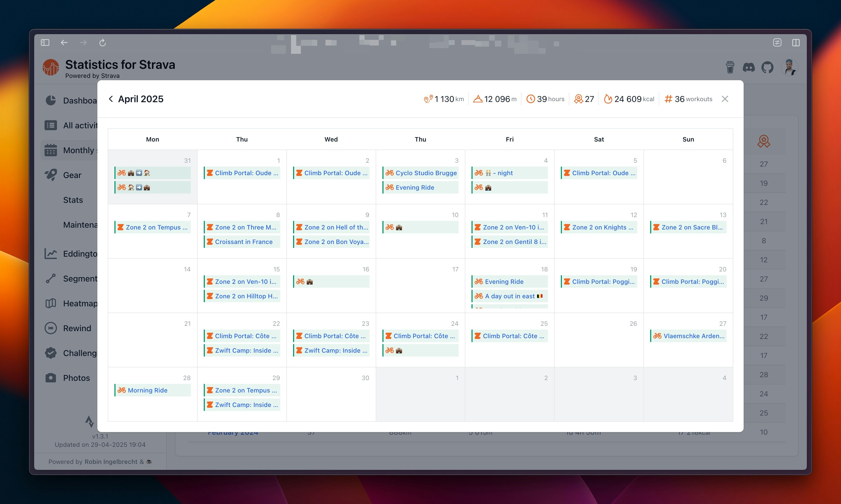Image resolution: width=841 pixels, height=504 pixels.
Task: Click the GitHub icon in header
Action: (767, 67)
